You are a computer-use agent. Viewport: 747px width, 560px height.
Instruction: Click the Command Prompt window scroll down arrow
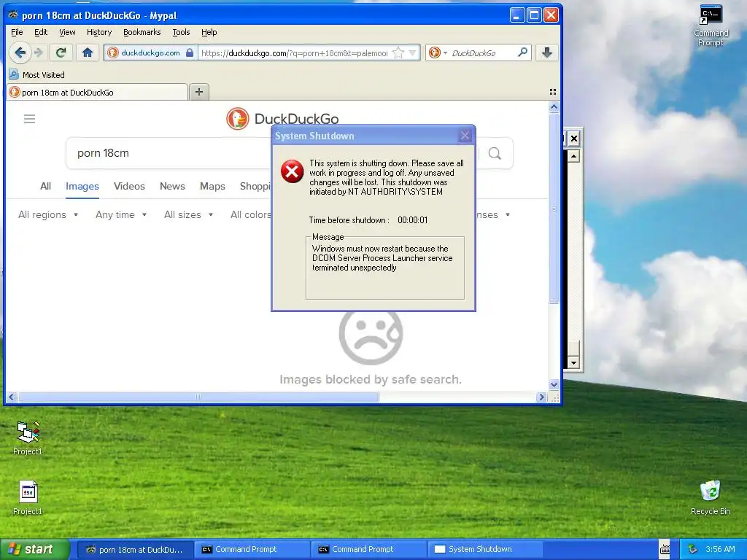pos(573,363)
